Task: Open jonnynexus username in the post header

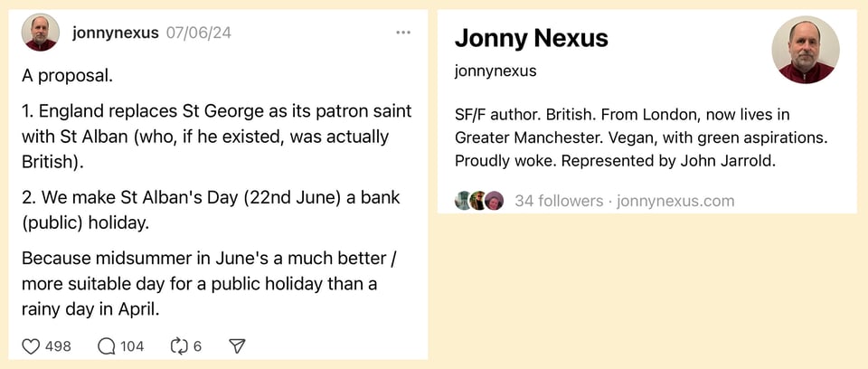Action: (116, 33)
